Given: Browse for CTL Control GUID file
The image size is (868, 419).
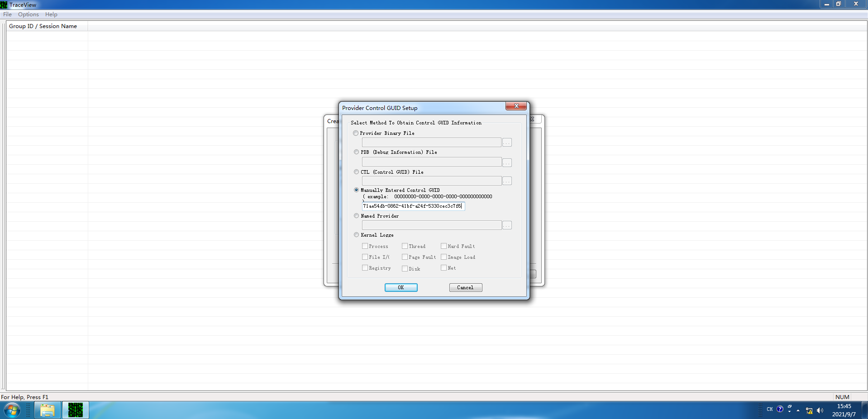Looking at the screenshot, I should pos(506,181).
